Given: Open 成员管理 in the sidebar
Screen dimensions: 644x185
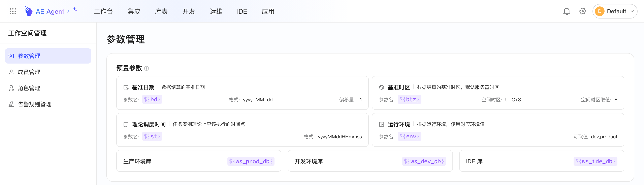Looking at the screenshot, I should pyautogui.click(x=48, y=72).
